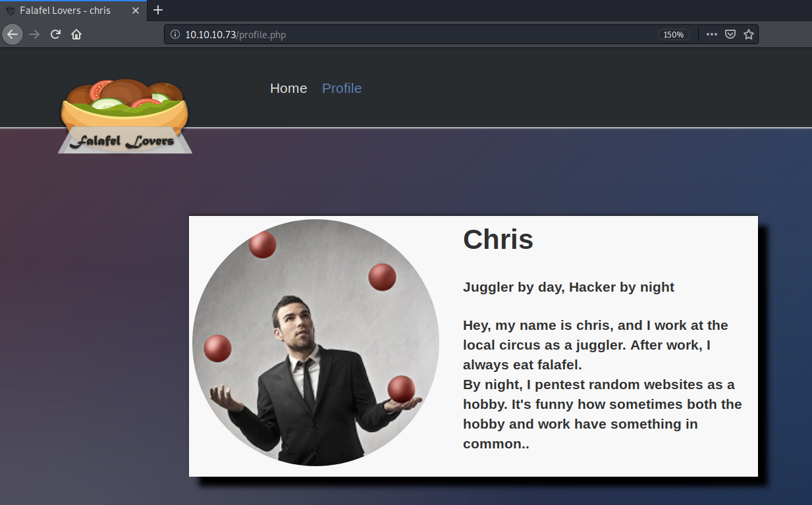Save page to Pocket icon
812x505 pixels.
[x=730, y=34]
